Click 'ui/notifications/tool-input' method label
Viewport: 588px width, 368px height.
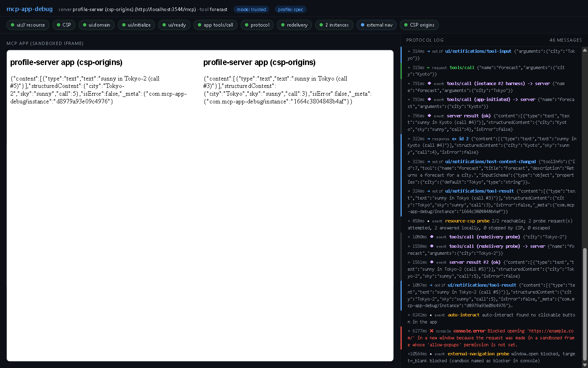pos(478,51)
